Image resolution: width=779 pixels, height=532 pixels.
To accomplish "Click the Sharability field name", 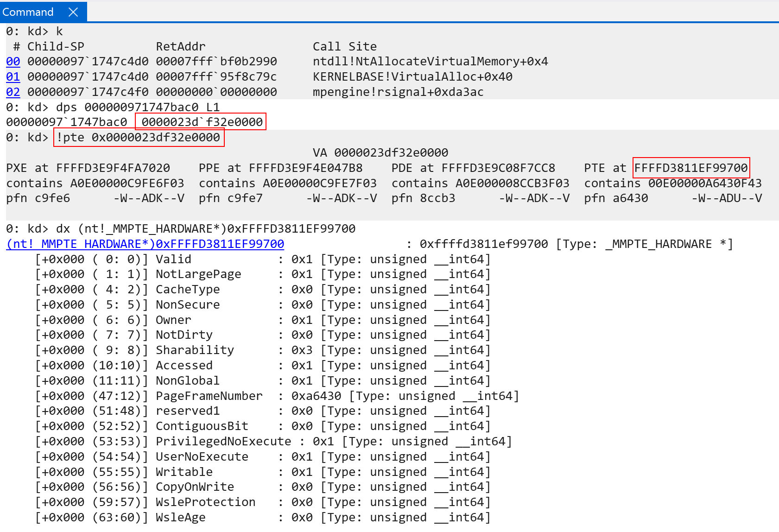I will [195, 350].
